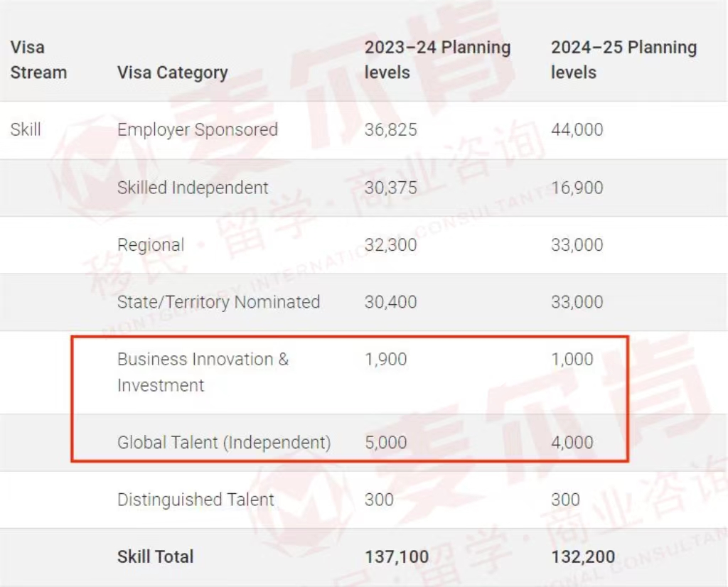Click the Skill stream cell
The height and width of the screenshot is (587, 728).
(26, 129)
